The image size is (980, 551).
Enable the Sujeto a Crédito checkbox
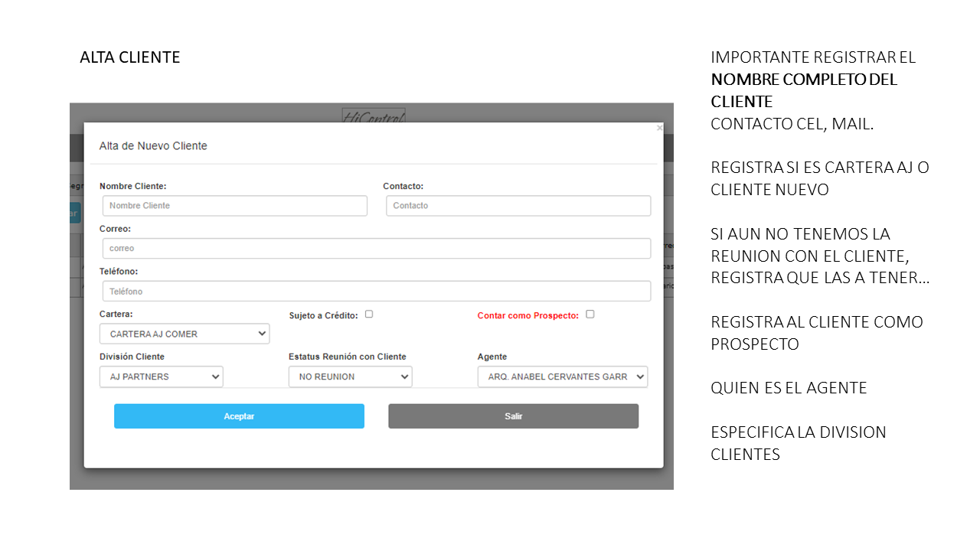tap(369, 315)
